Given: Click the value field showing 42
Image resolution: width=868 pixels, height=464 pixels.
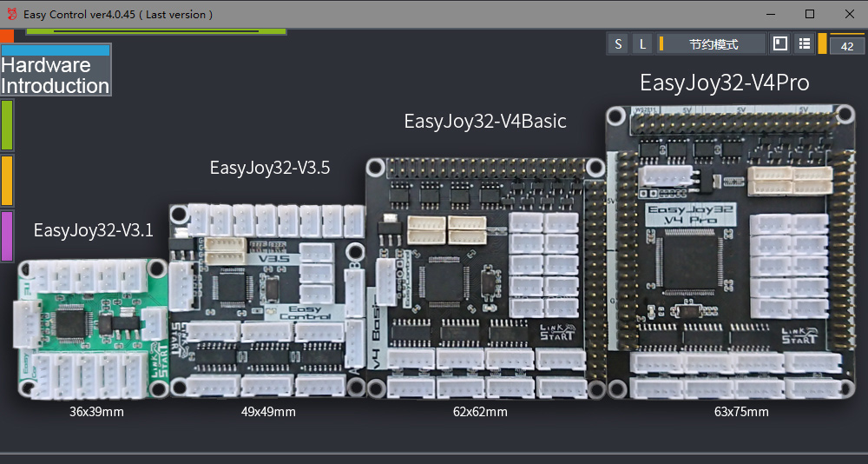Looking at the screenshot, I should tap(847, 47).
